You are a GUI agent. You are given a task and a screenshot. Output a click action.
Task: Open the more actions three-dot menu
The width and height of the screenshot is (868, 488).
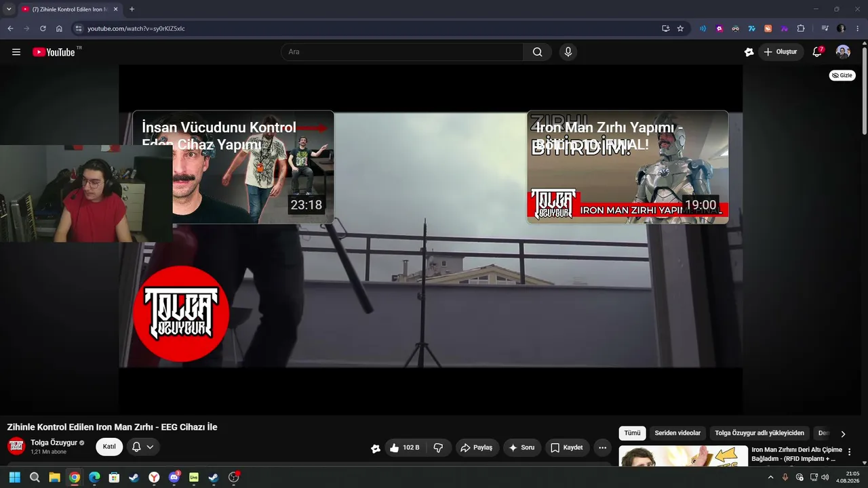pos(602,447)
